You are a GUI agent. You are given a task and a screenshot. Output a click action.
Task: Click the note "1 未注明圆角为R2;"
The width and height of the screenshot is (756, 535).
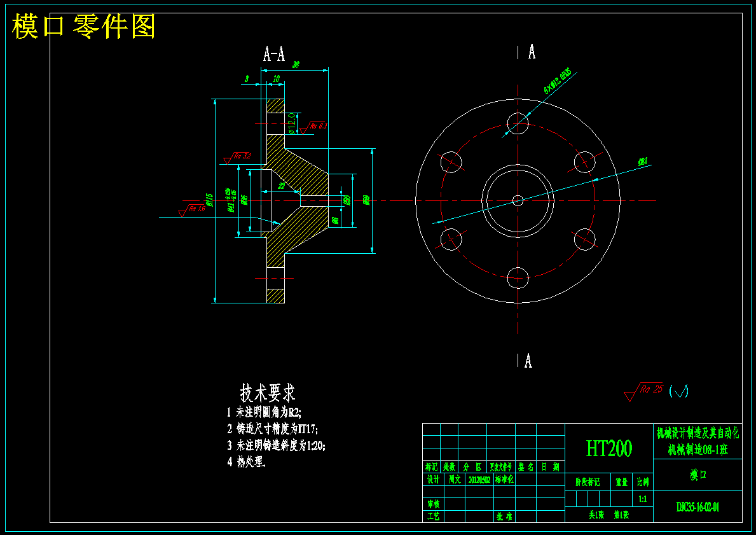pos(265,412)
